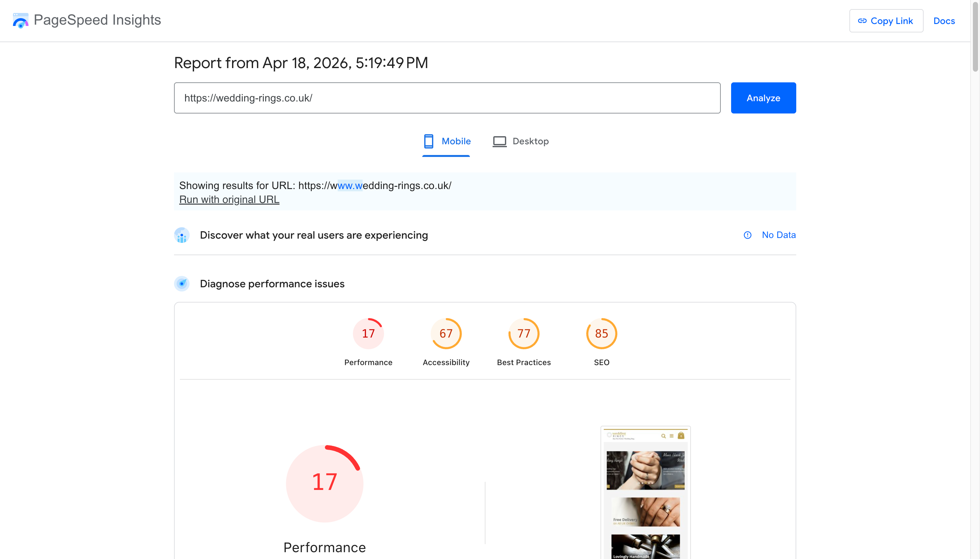Screen dimensions: 980x559
Task: Click the 'Showing results for URL' text
Action: pyautogui.click(x=315, y=186)
